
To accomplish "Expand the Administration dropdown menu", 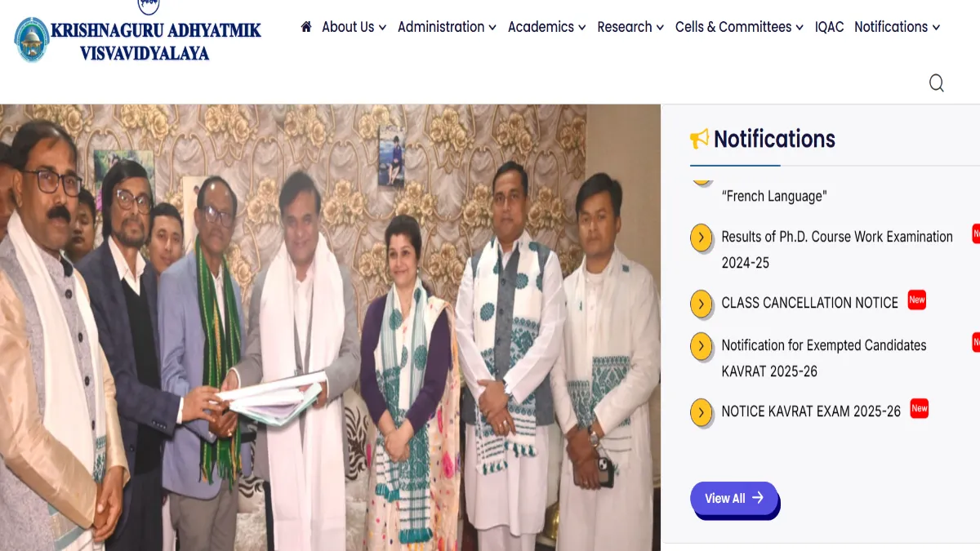I will 447,27.
